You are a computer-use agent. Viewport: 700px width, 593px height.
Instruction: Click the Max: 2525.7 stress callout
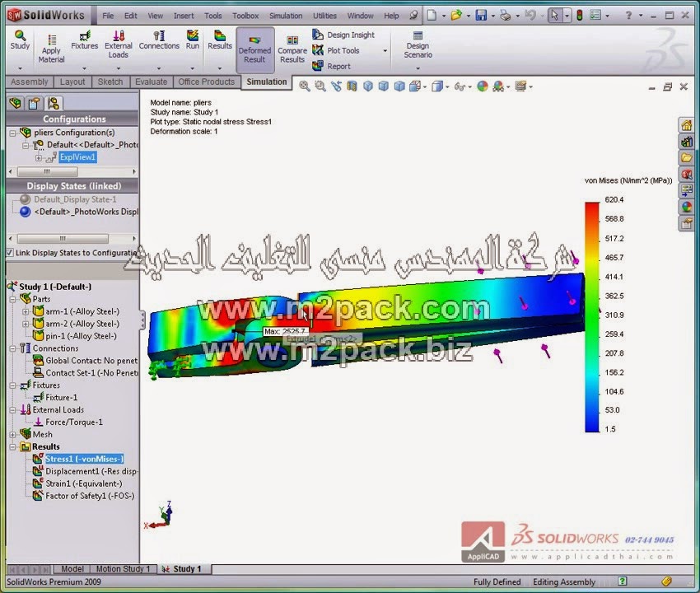(x=284, y=331)
